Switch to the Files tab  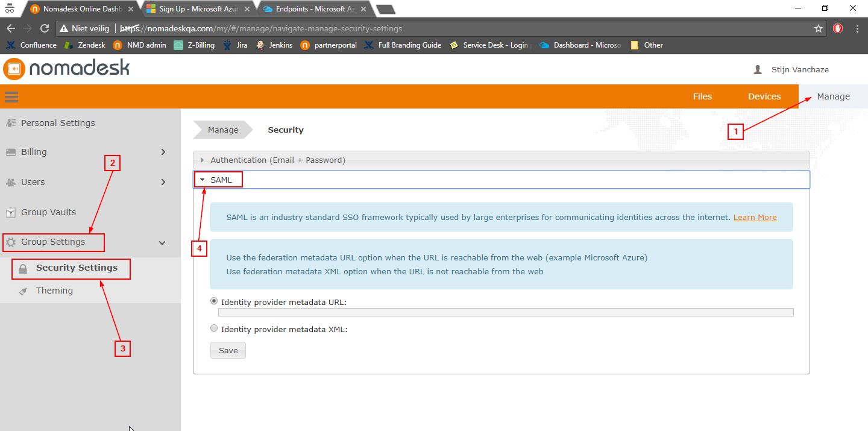(x=702, y=96)
